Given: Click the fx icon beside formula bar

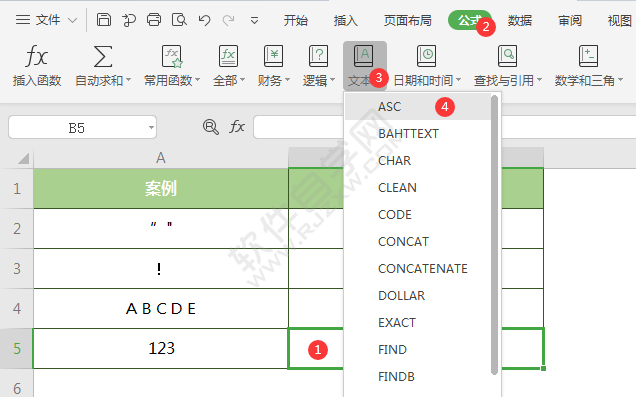Looking at the screenshot, I should click(x=237, y=127).
